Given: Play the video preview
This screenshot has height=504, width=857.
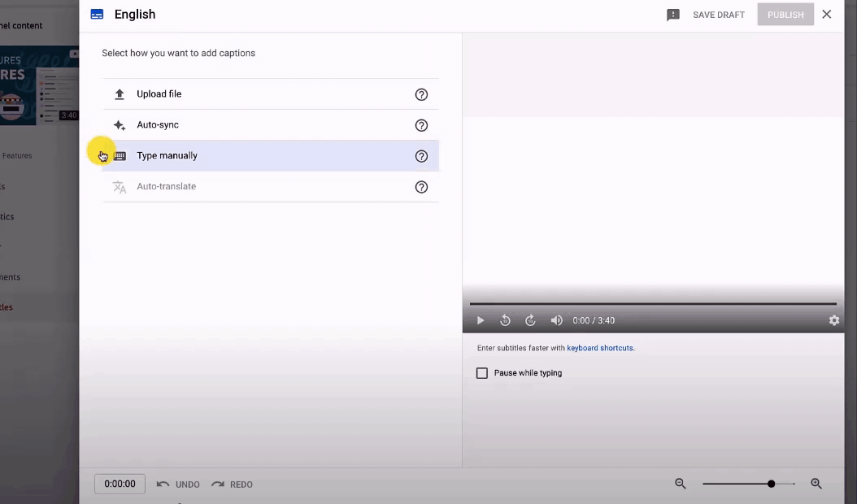Looking at the screenshot, I should pyautogui.click(x=481, y=320).
